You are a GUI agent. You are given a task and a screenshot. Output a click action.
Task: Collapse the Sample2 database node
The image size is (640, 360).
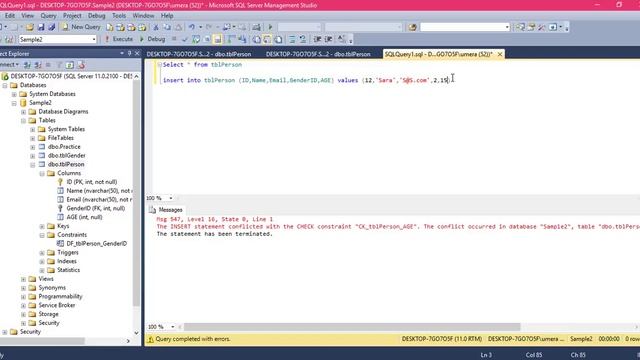[x=14, y=103]
